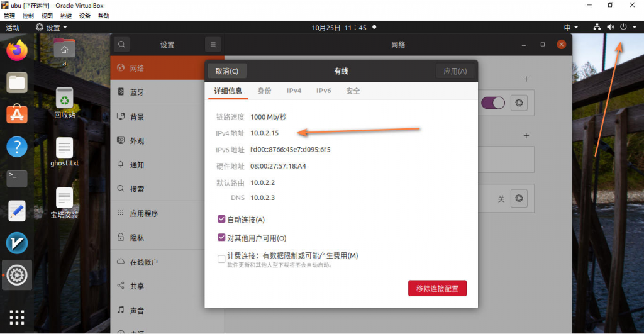Enable the 计费连接 metered connection checkbox
644x334 pixels.
coord(221,259)
